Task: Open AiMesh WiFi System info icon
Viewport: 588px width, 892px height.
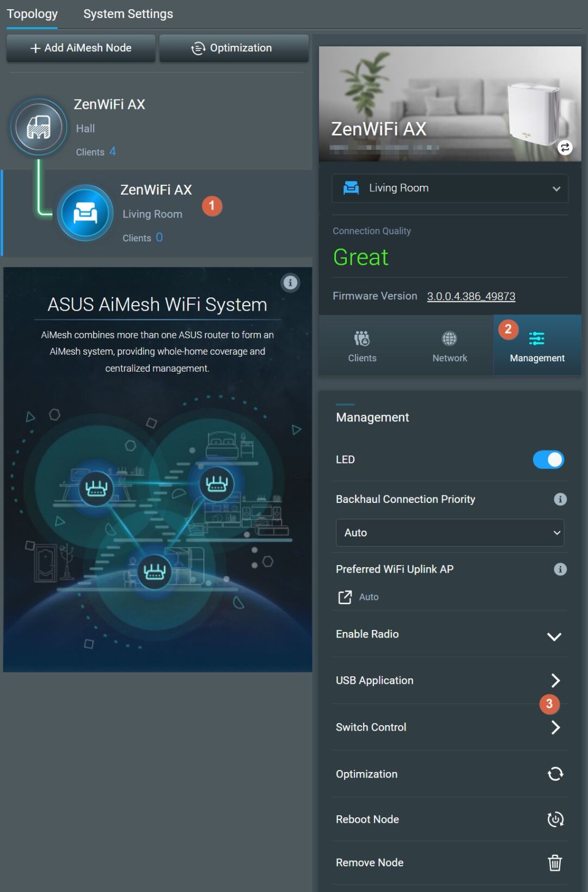Action: click(x=290, y=283)
